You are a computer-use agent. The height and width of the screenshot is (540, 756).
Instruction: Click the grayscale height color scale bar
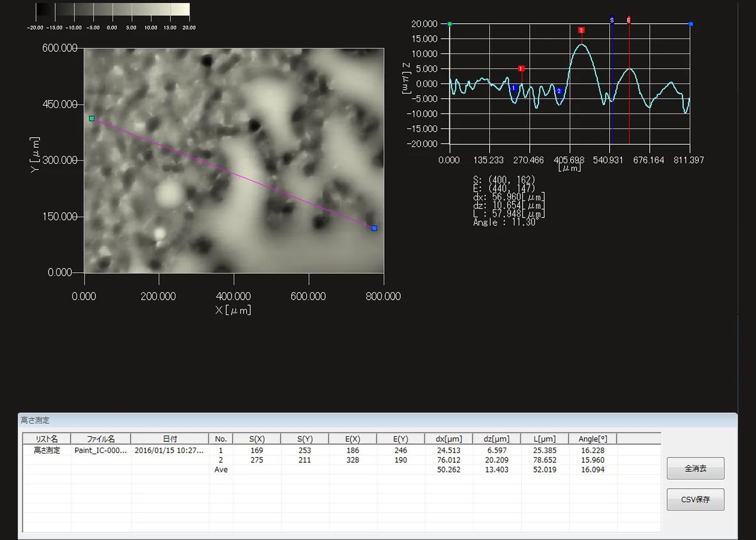[113, 9]
